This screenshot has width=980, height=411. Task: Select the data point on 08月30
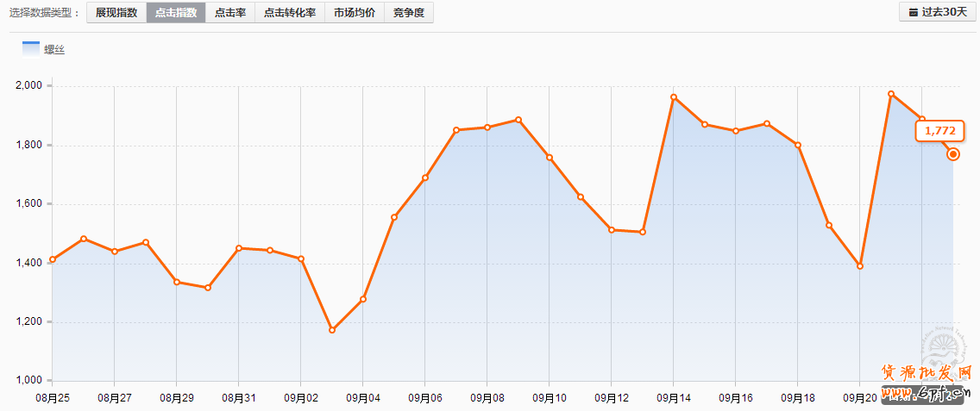pyautogui.click(x=208, y=288)
